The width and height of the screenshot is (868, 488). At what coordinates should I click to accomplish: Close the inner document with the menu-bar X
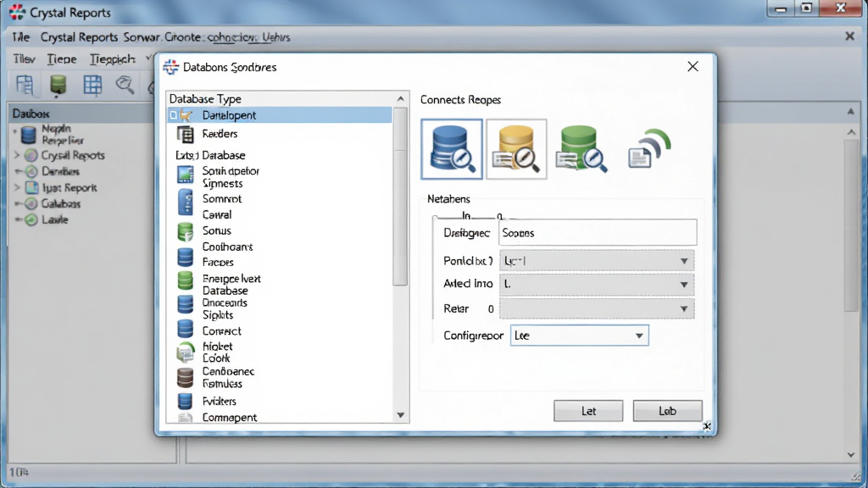tap(849, 36)
